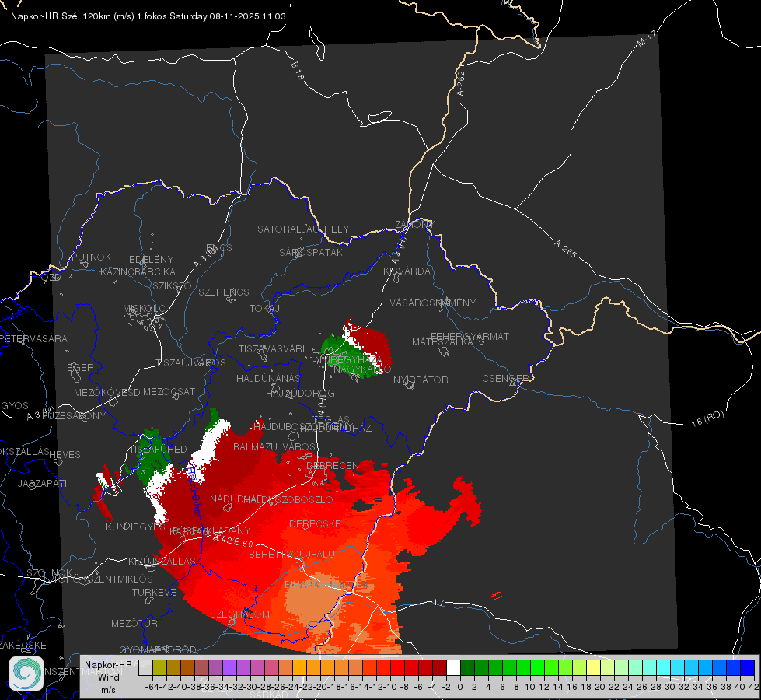This screenshot has height=700, width=761.
Task: Click the MISKOLC city label
Action: pos(144,309)
